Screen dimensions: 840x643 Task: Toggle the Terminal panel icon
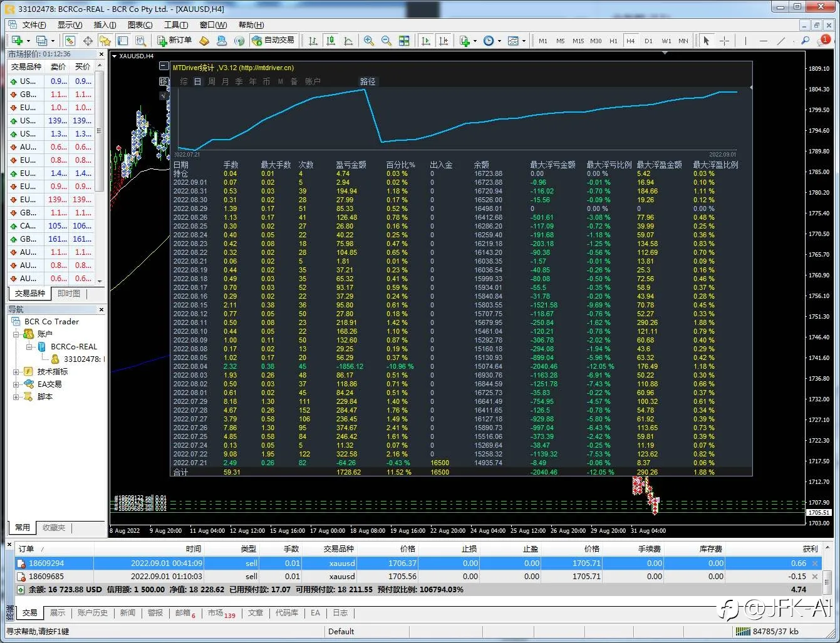[123, 41]
